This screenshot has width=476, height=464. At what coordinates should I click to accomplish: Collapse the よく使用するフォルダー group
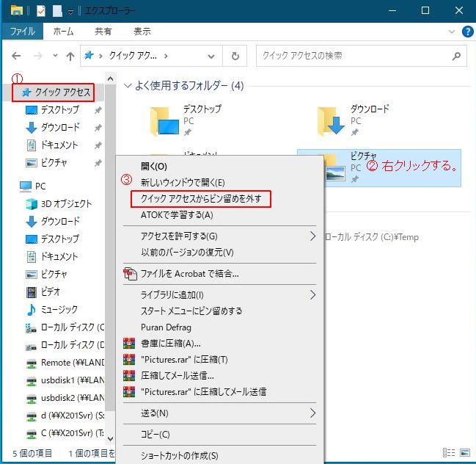pos(128,86)
